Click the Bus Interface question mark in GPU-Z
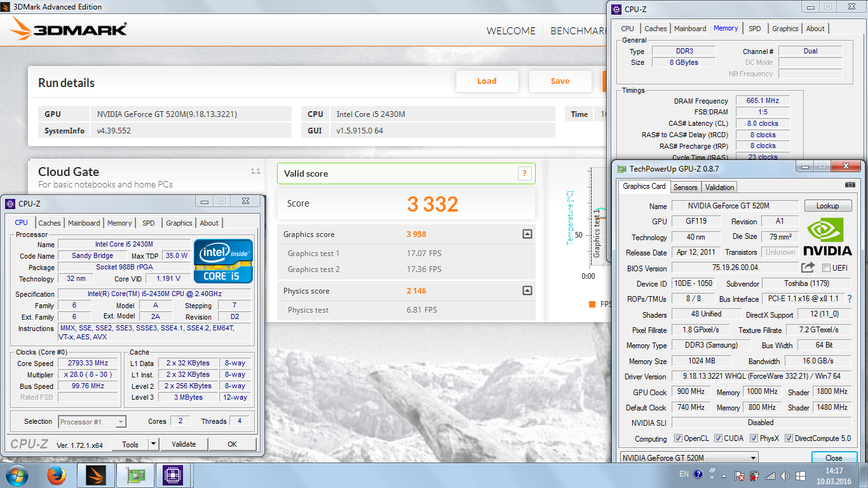 pyautogui.click(x=850, y=299)
